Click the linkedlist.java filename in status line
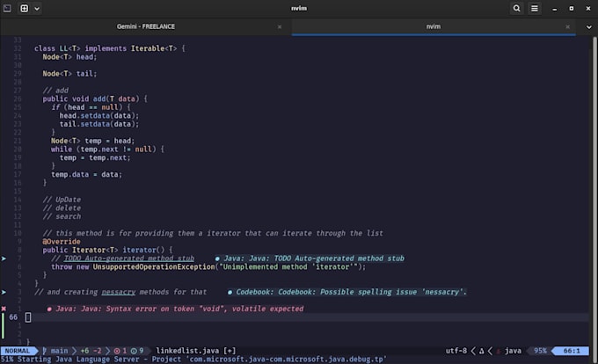598x364 pixels. 187,351
